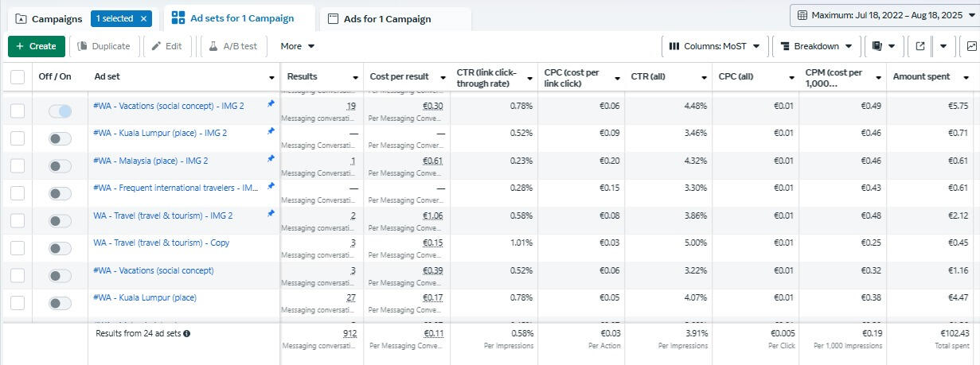Viewport: 980px width, 365px height.
Task: Open the charts view icon
Action: coord(972,46)
